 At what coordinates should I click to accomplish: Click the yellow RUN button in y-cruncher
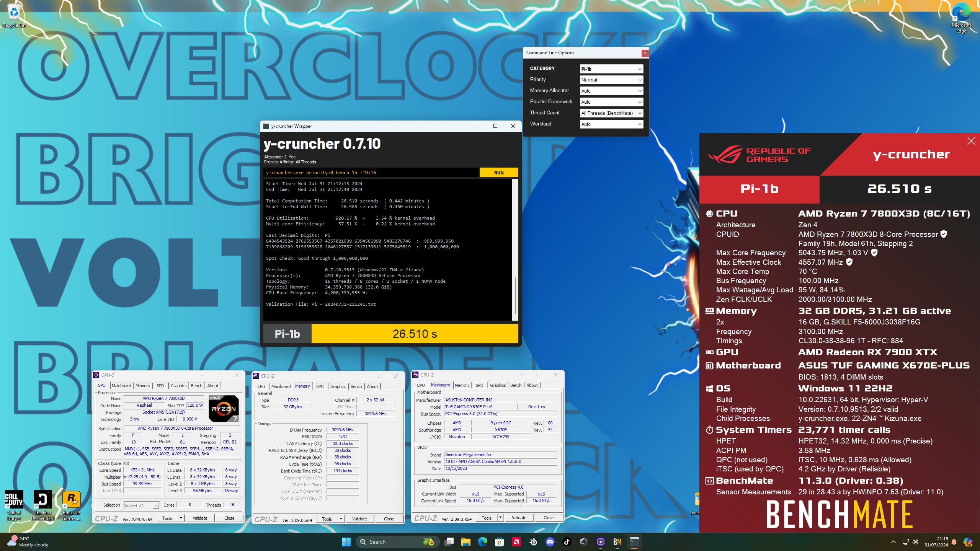click(x=499, y=173)
